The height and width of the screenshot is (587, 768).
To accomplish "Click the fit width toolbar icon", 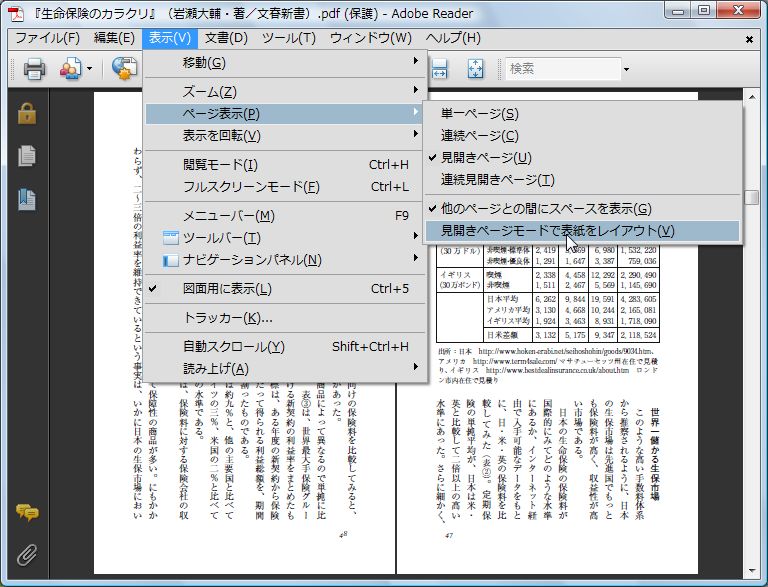I will [439, 69].
